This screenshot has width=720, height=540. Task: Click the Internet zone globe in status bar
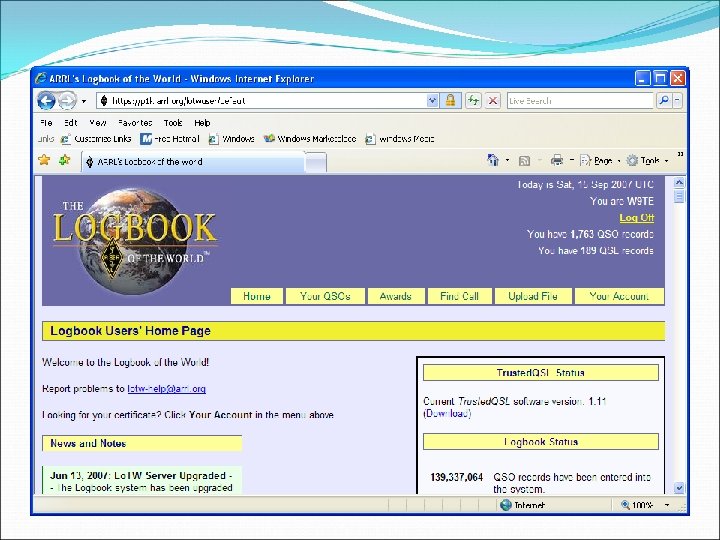tap(506, 505)
